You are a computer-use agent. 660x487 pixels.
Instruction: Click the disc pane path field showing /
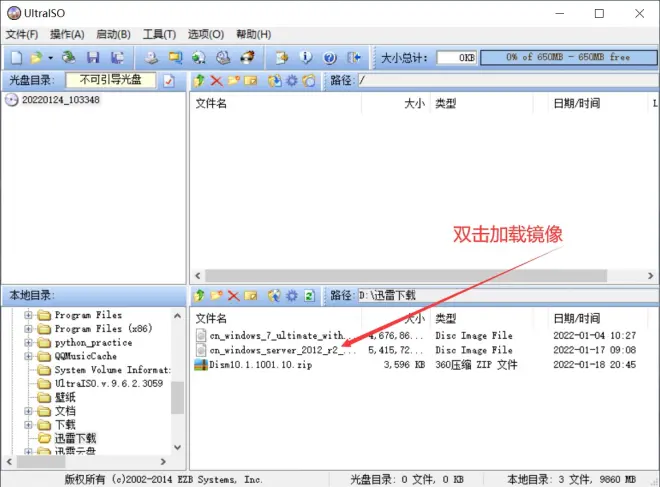(508, 80)
